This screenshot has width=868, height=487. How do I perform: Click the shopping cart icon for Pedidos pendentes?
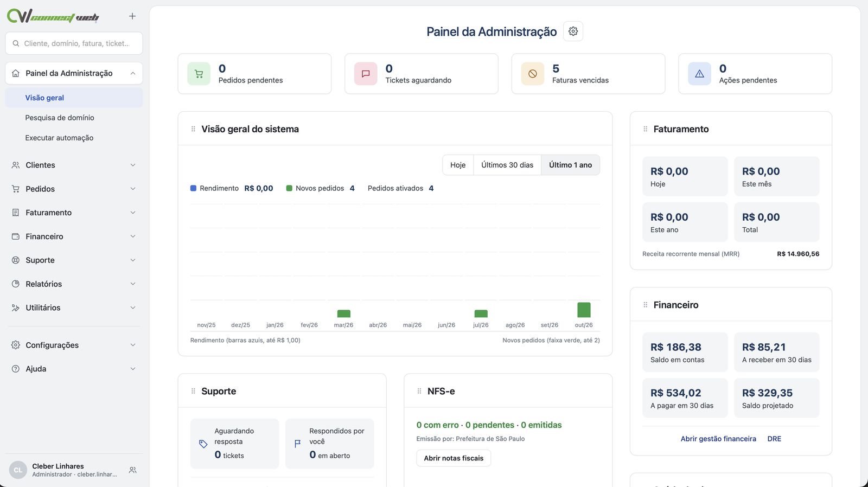(199, 74)
